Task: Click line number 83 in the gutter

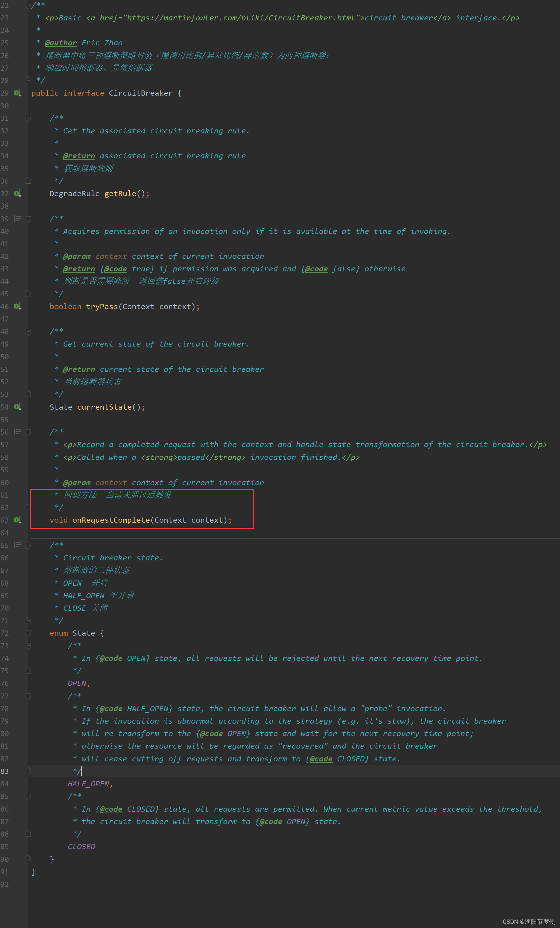Action: pos(5,771)
